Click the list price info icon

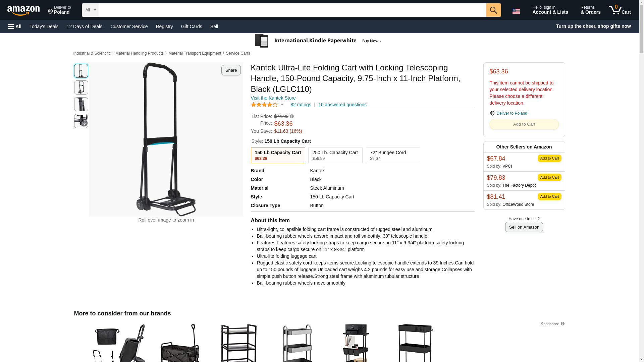tap(292, 116)
